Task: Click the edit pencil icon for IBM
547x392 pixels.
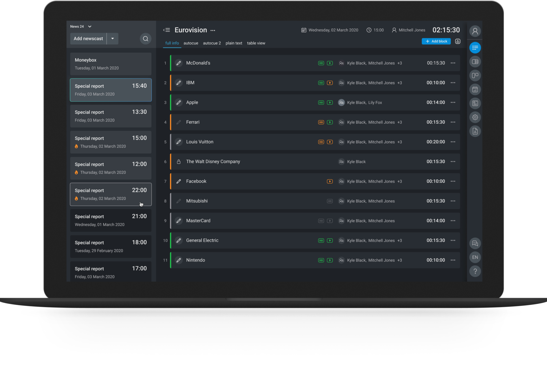Action: click(x=179, y=83)
